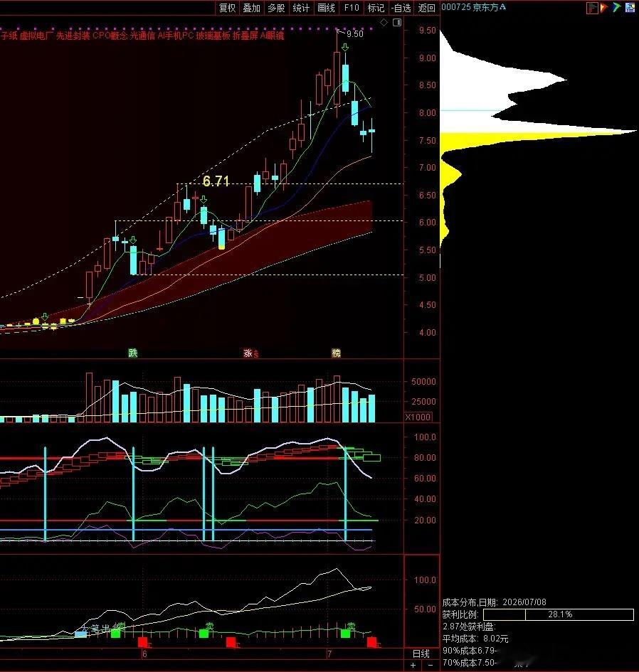Click the green arrow icon at top right
Viewport: 639px width, 672px height.
[x=617, y=7]
